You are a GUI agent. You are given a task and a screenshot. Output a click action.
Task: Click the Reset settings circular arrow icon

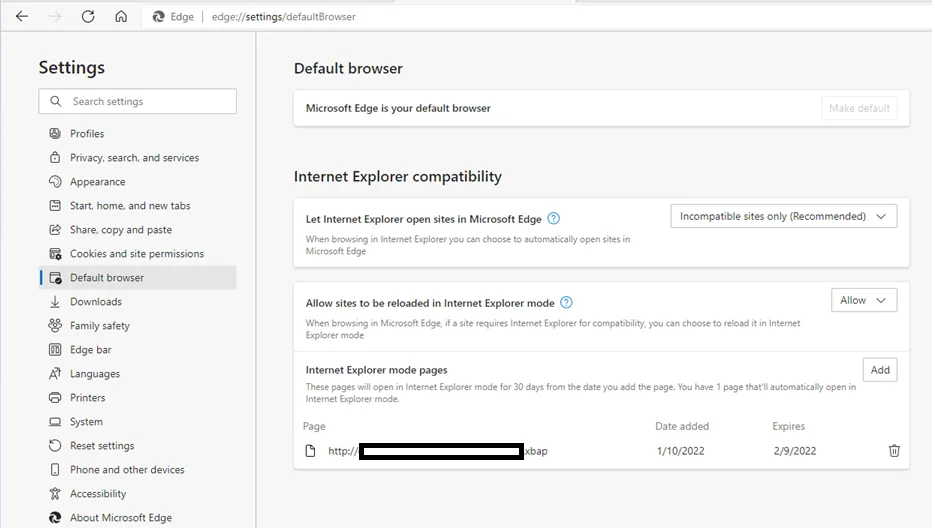tap(55, 446)
